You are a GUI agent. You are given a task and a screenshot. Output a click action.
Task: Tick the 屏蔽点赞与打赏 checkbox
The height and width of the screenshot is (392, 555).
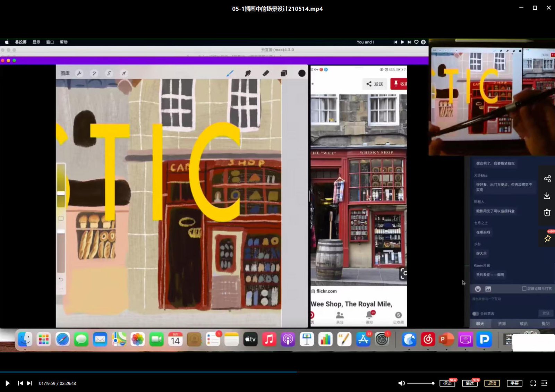[524, 289]
